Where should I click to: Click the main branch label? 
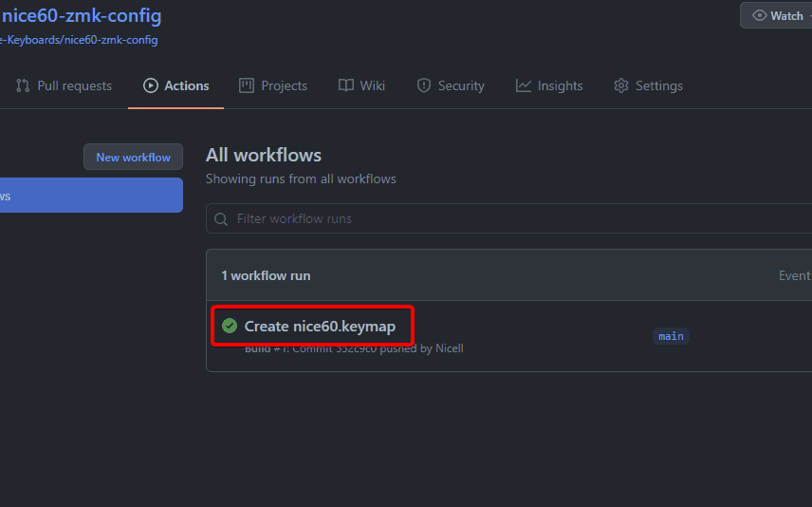click(671, 336)
